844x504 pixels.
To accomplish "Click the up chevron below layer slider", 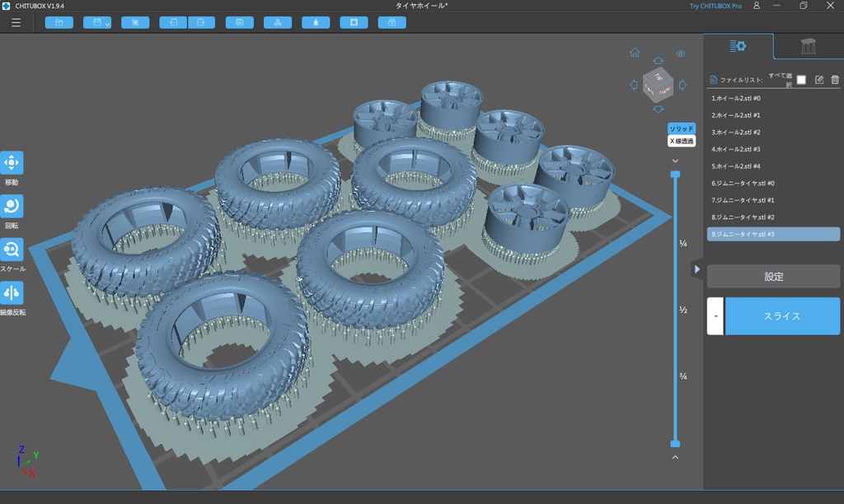I will (675, 457).
